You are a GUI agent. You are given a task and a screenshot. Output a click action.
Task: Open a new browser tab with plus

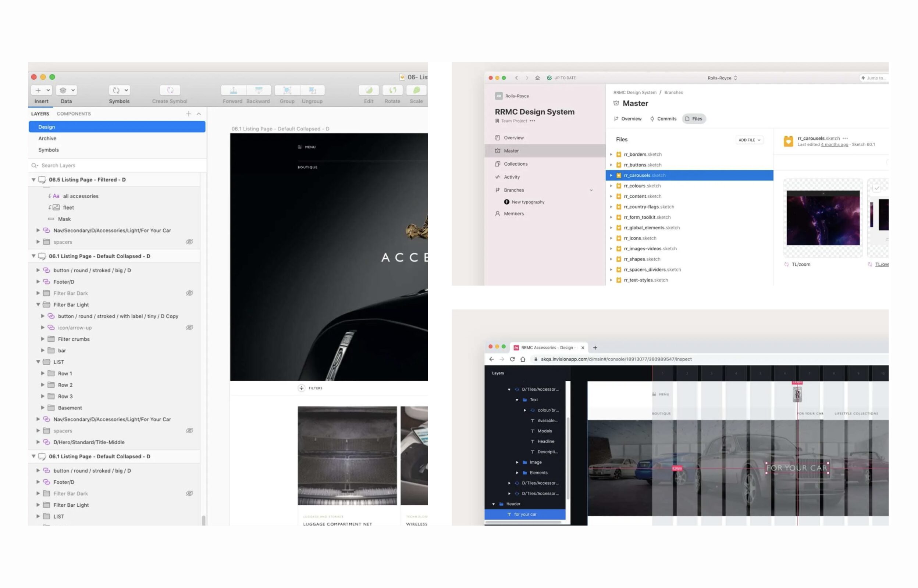click(x=595, y=347)
